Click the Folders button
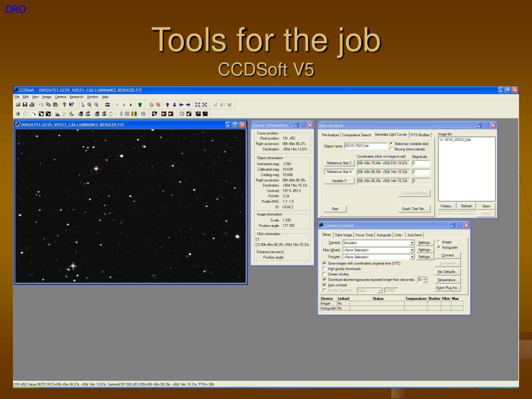The height and width of the screenshot is (399, 532). pyautogui.click(x=446, y=206)
